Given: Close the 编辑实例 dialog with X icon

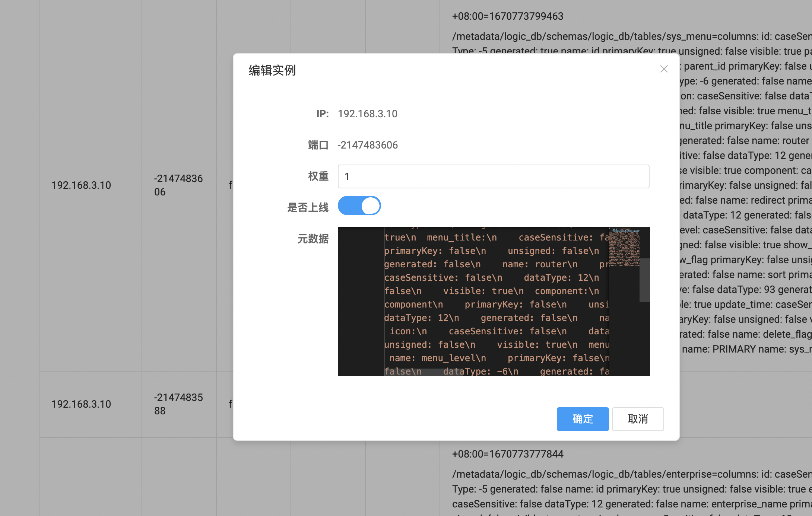Looking at the screenshot, I should (x=664, y=69).
